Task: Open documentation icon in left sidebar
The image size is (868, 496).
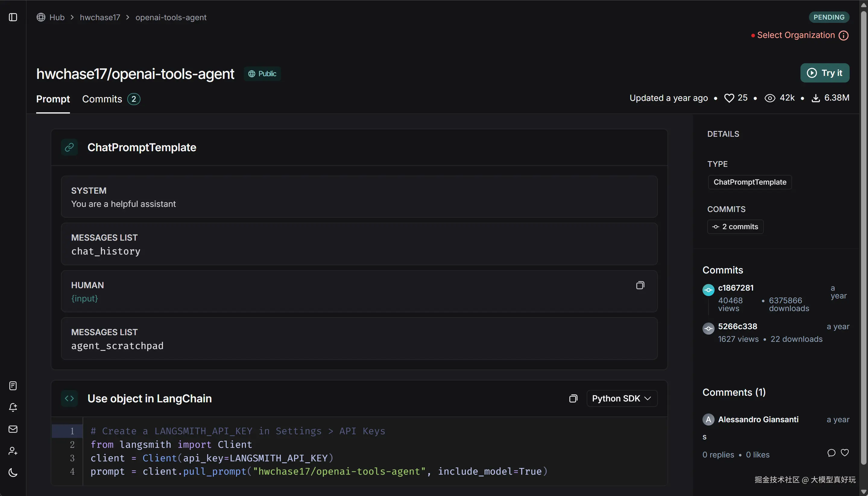Action: (13, 385)
